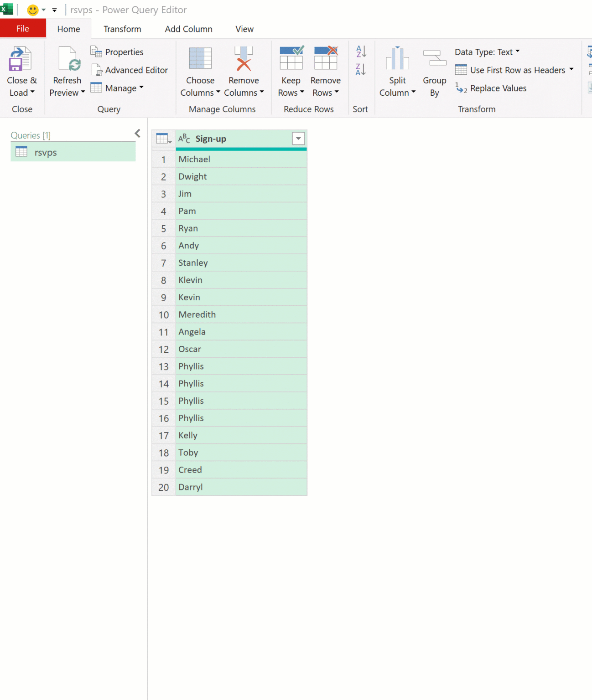Sort descending with the Z-A icon
The height and width of the screenshot is (700, 592).
coord(361,69)
